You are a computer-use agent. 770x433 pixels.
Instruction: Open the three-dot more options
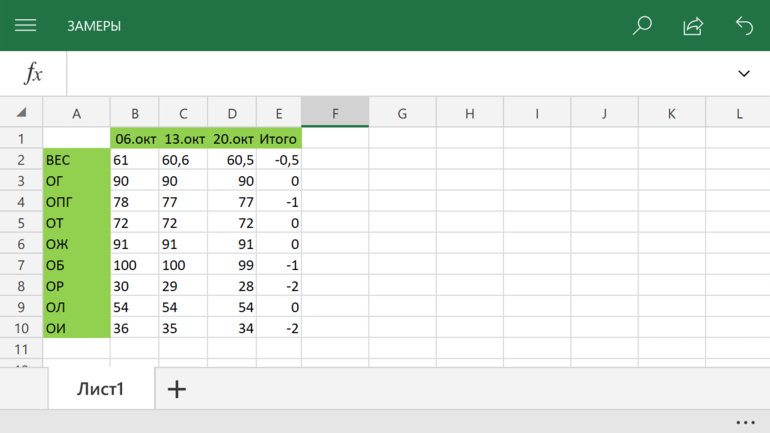coord(745,422)
